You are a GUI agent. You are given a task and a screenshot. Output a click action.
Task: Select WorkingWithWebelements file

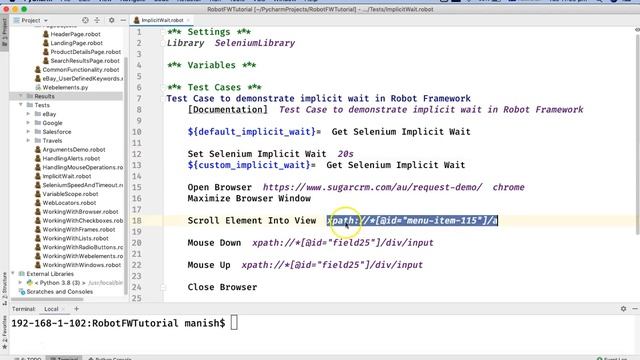[x=82, y=256]
